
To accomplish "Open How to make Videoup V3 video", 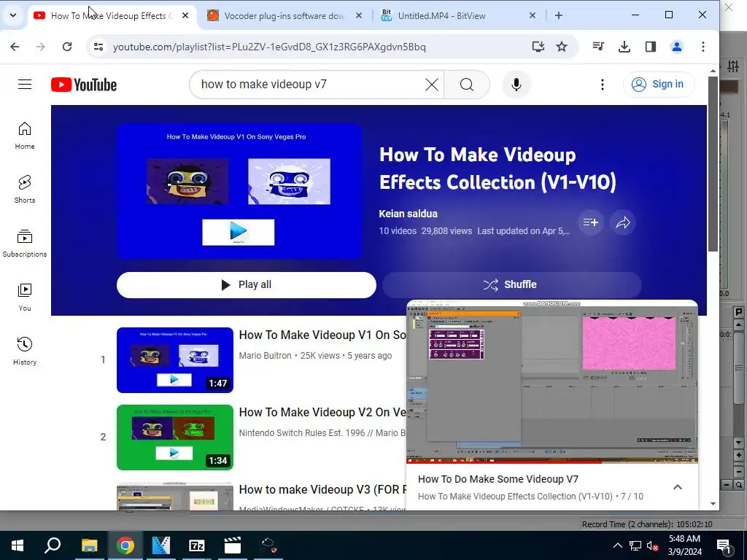I will [322, 489].
